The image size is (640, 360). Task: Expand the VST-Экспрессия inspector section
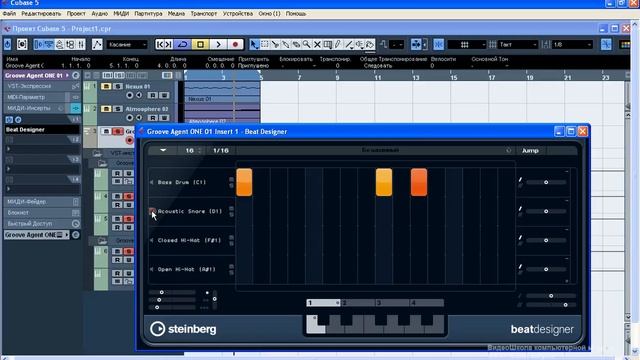[x=42, y=86]
